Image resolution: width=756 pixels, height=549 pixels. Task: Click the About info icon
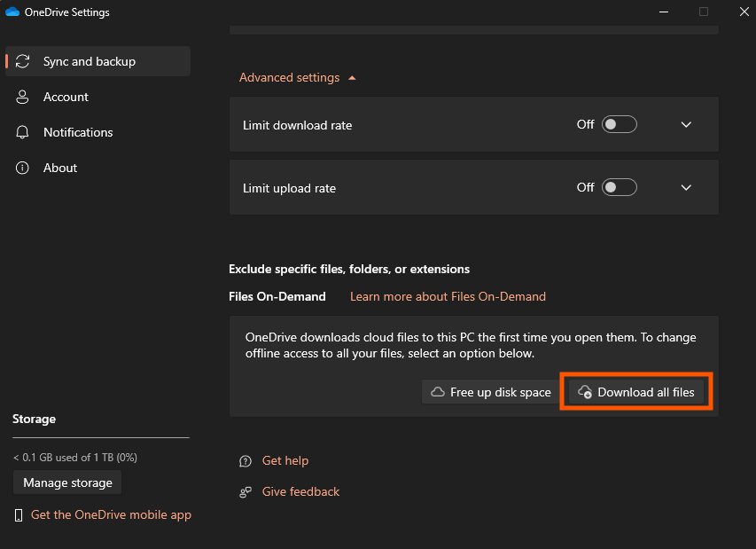(22, 168)
